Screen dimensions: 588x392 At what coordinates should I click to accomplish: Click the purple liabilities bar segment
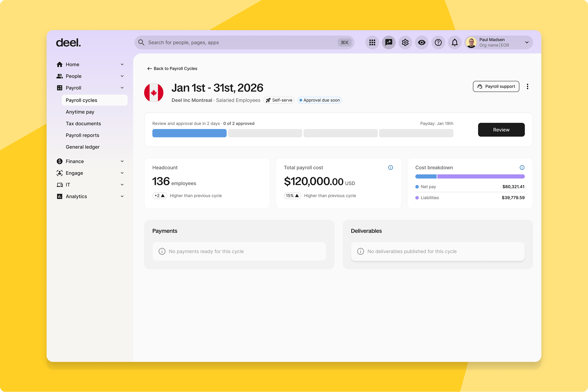point(481,177)
